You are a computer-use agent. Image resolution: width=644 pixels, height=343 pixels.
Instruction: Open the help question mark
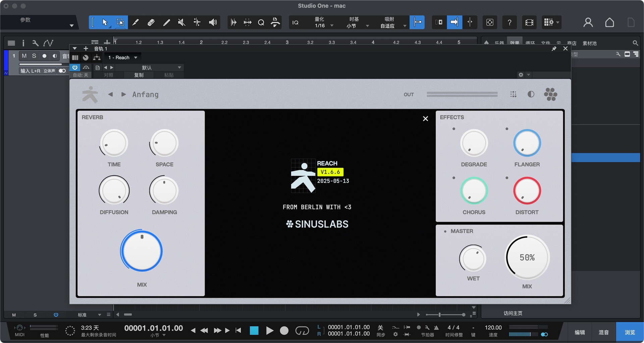[509, 22]
